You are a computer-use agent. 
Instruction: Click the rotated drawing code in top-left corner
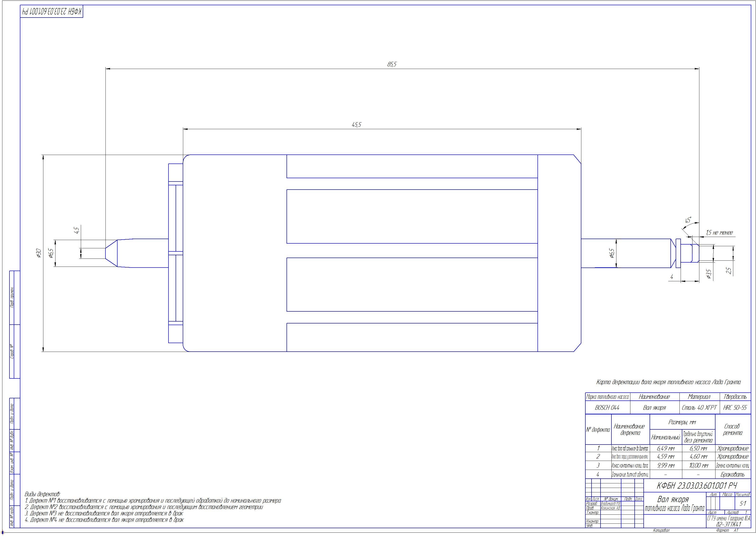click(51, 12)
